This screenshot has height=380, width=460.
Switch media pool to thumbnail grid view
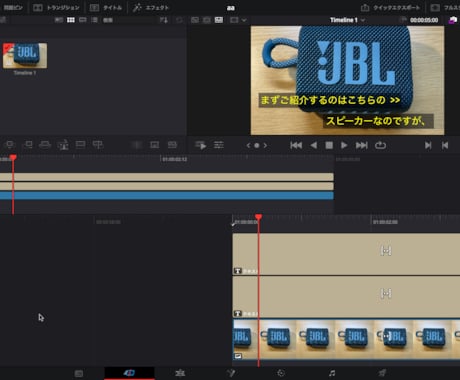(x=71, y=20)
